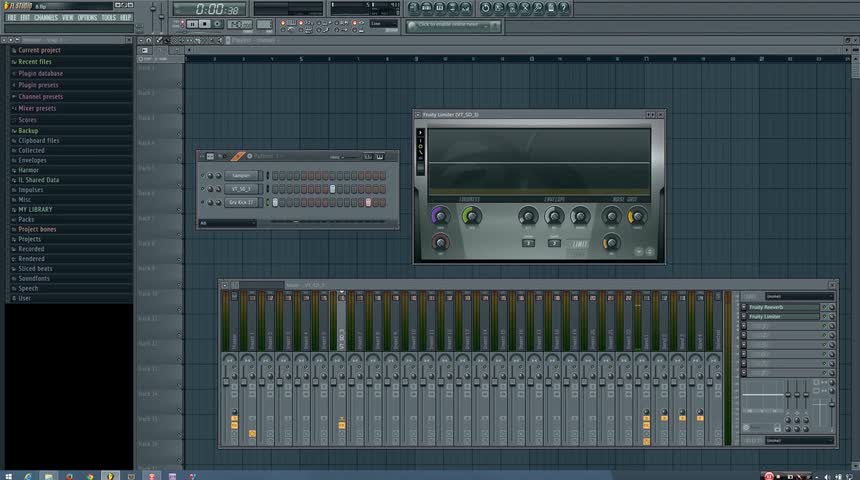Screen dimensions: 860x480
Task: Open mixer output routing dropdown at bottom
Action: [x=798, y=440]
